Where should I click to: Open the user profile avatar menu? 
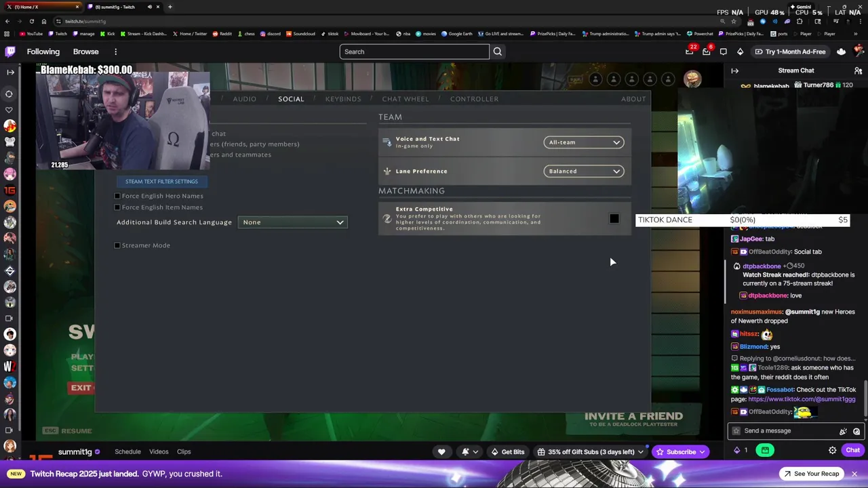859,52
